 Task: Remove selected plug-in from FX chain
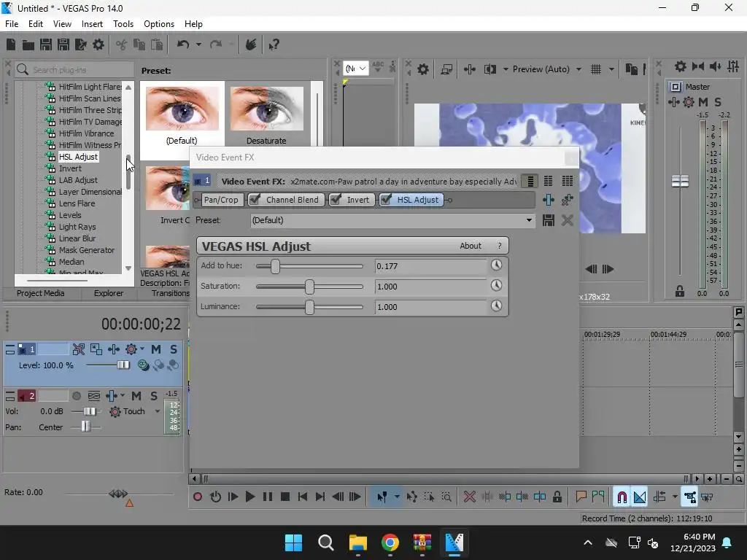point(567,200)
